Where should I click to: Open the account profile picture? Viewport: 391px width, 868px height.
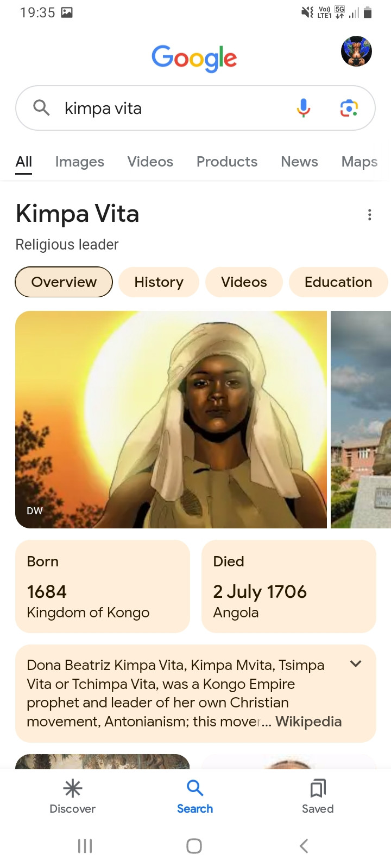356,52
